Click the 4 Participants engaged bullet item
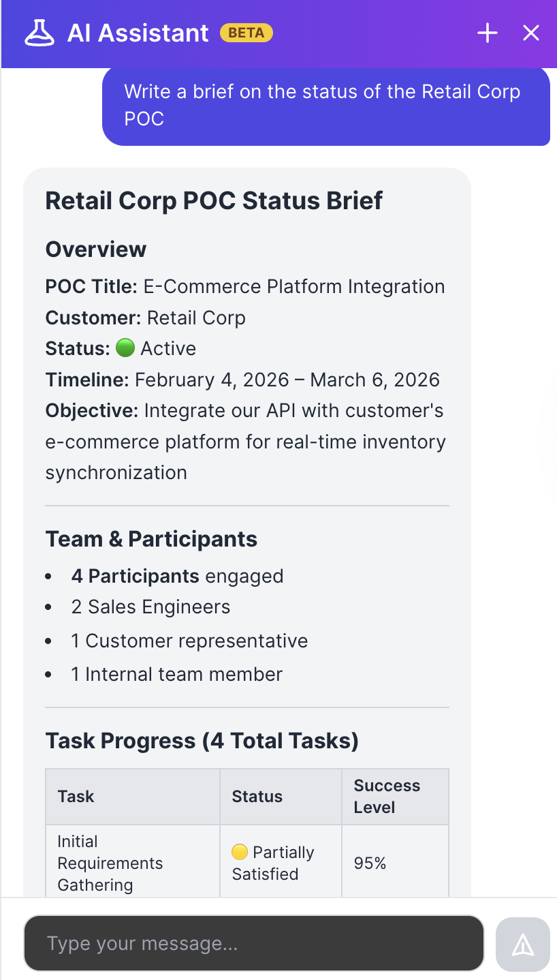This screenshot has width=557, height=980. pos(177,576)
